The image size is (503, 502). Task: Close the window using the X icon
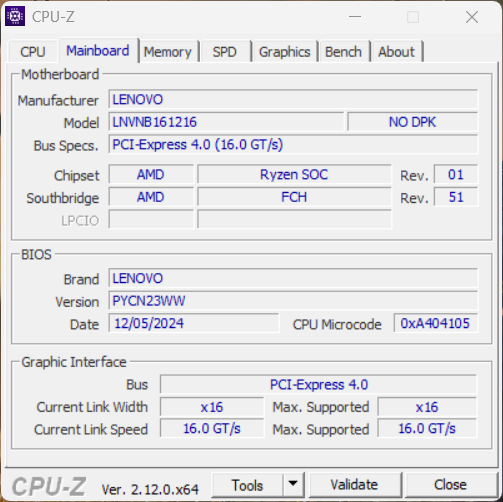tap(472, 17)
